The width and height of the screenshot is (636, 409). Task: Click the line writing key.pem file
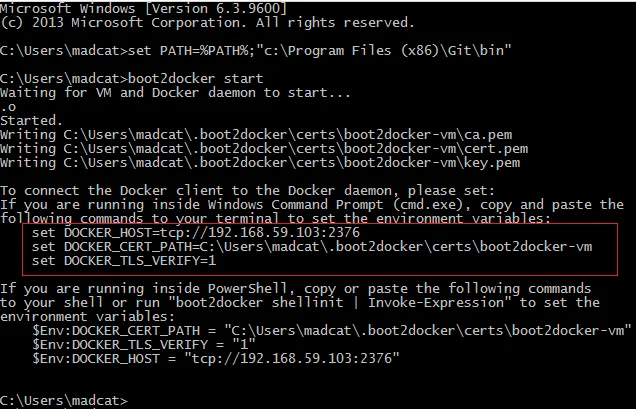[x=262, y=162]
